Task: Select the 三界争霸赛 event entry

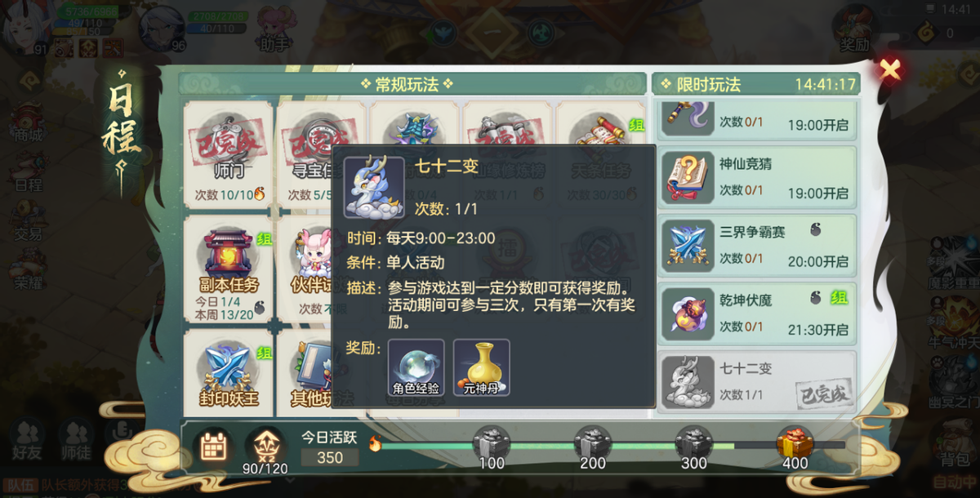Action: tap(757, 245)
